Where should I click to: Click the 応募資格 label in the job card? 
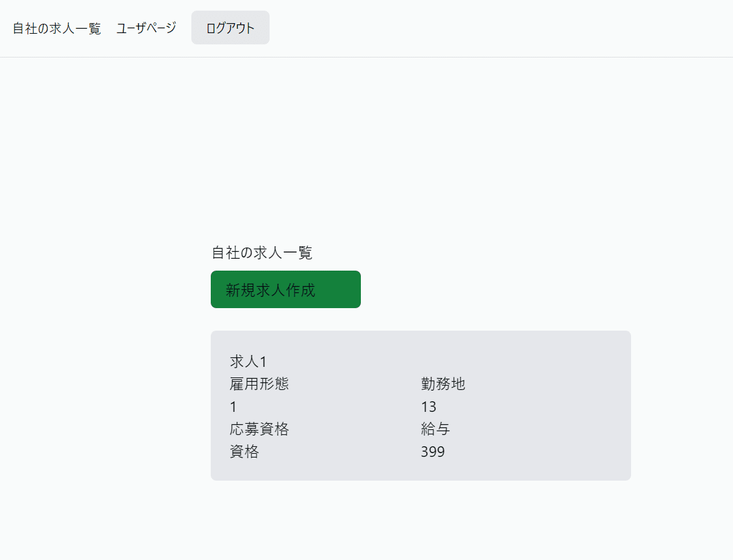[x=259, y=429]
